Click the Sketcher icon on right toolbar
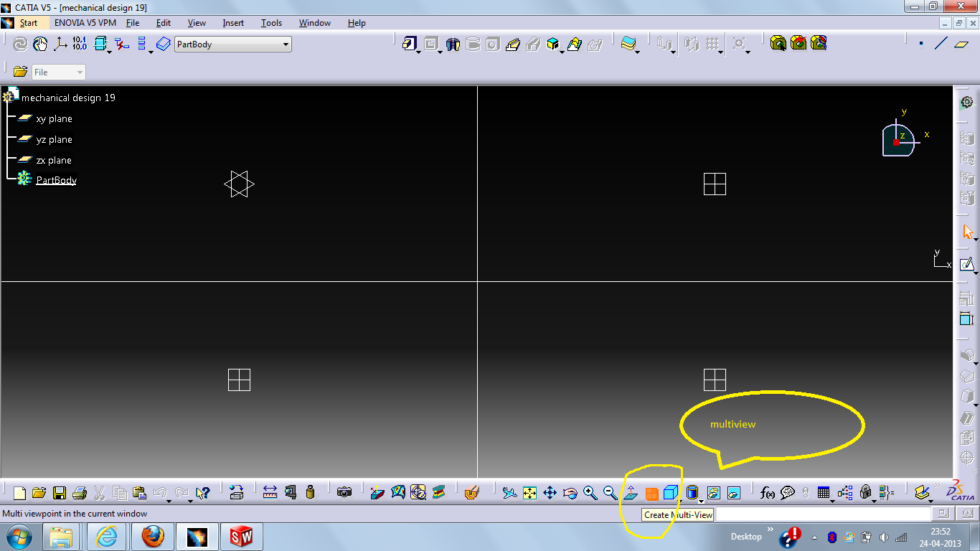 click(966, 265)
